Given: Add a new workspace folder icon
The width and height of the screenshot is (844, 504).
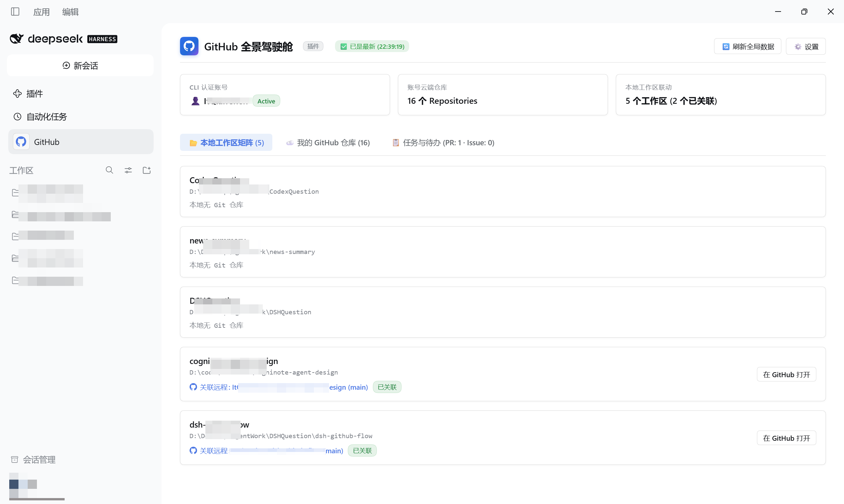Looking at the screenshot, I should click(147, 170).
